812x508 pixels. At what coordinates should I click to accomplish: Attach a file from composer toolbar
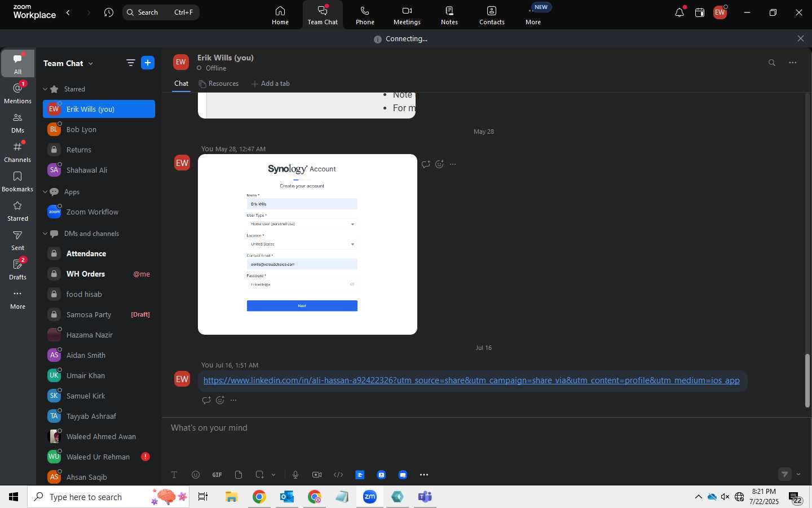[x=239, y=475]
